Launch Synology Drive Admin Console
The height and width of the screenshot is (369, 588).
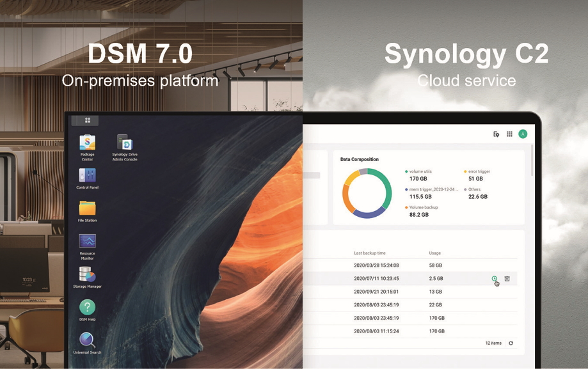tap(124, 143)
